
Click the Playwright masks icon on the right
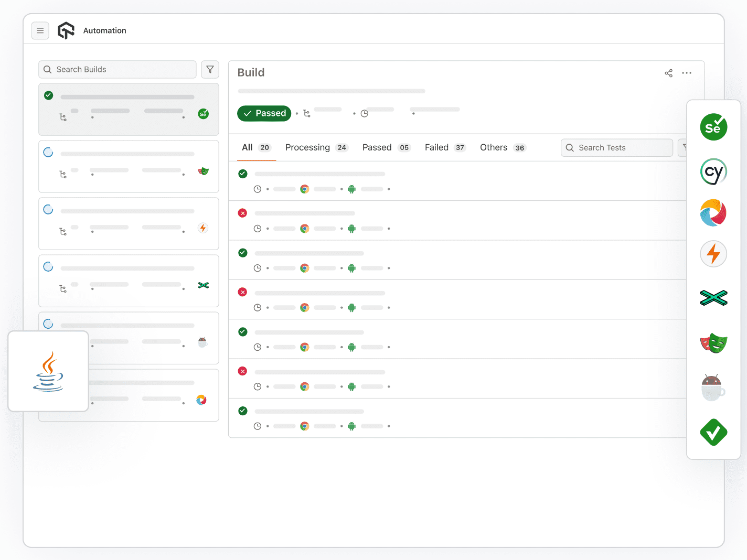click(713, 342)
